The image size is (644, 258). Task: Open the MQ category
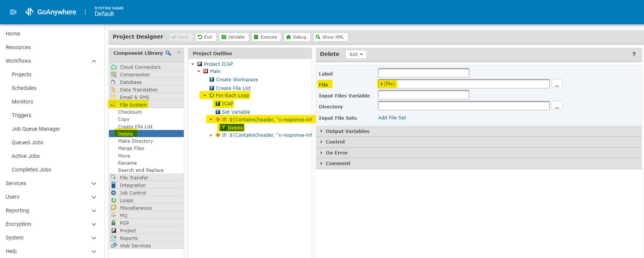pos(146,215)
